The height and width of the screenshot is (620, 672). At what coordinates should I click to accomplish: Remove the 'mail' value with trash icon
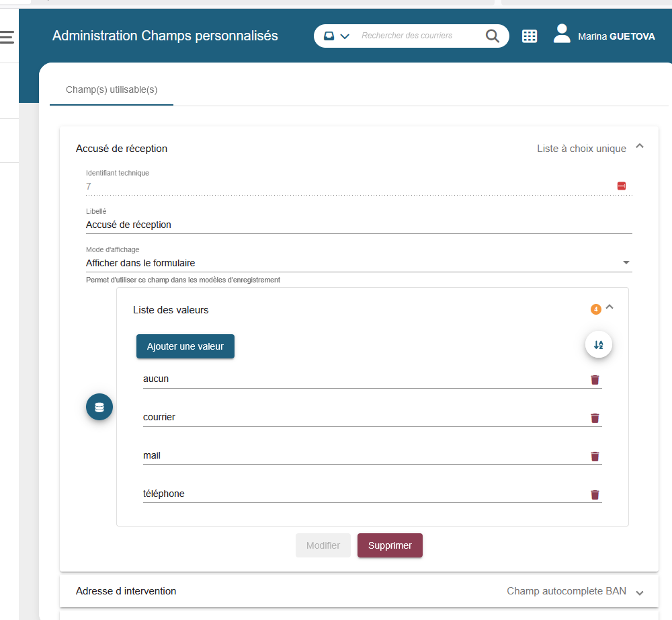point(595,457)
